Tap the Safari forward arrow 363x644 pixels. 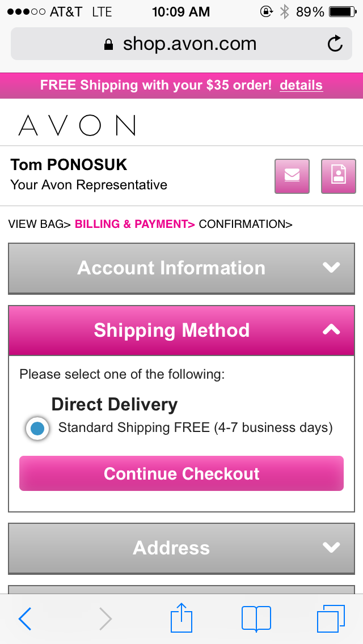[x=105, y=618]
